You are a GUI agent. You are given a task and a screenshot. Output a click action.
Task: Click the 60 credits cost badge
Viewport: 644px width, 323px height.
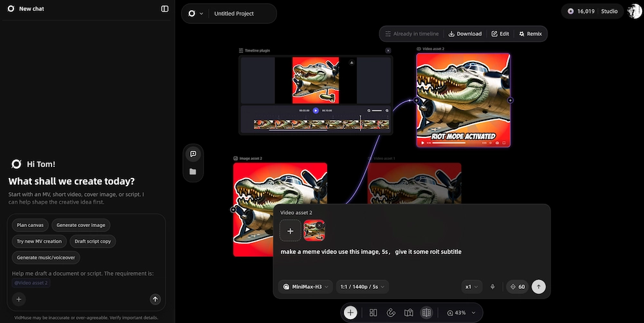tap(517, 287)
